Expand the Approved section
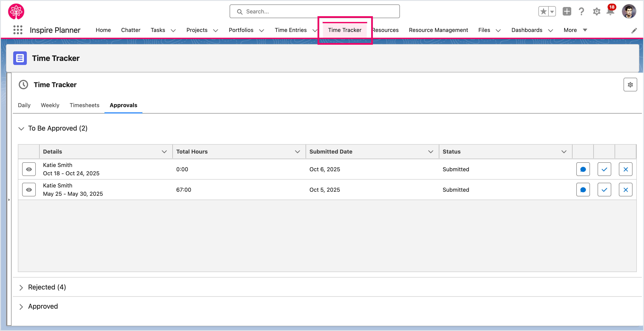 pyautogui.click(x=21, y=307)
